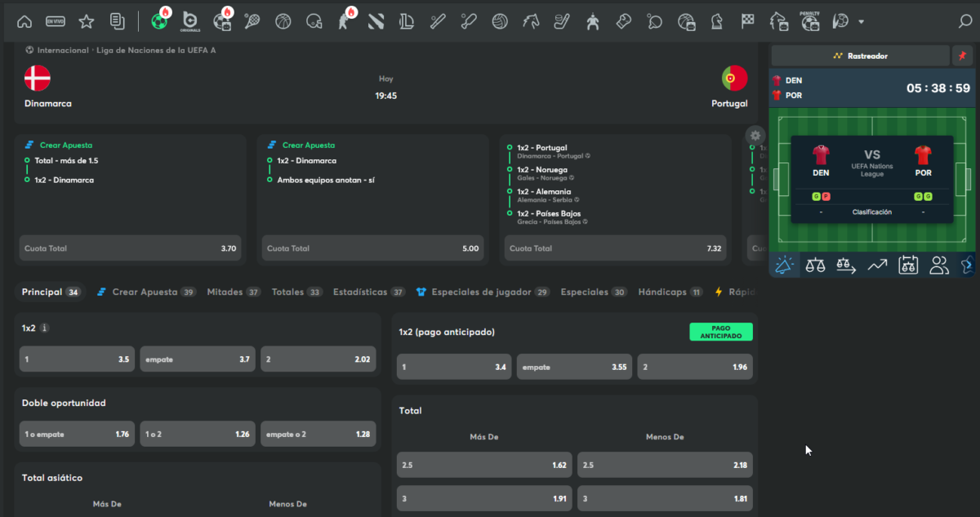980x517 pixels.
Task: Select the basketball sport icon
Action: (283, 21)
